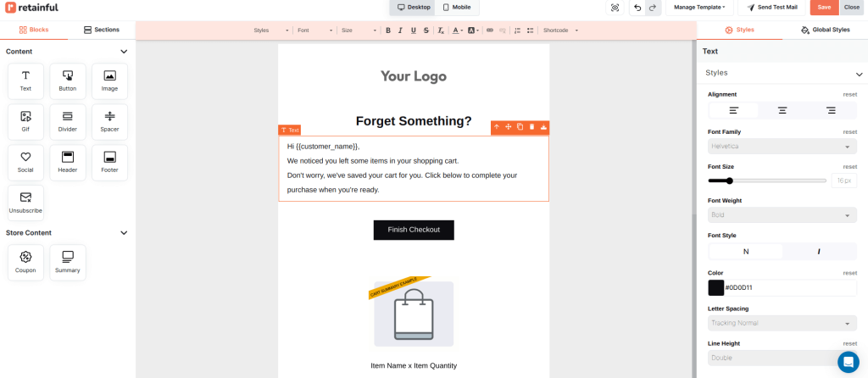Collapse the Store Content section
This screenshot has height=378, width=868.
[x=124, y=233]
